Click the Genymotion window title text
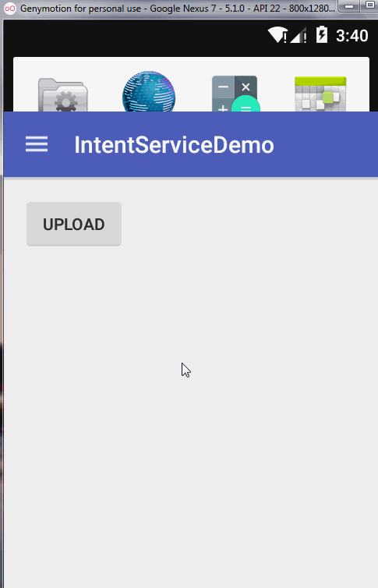The height and width of the screenshot is (588, 378). pyautogui.click(x=177, y=9)
